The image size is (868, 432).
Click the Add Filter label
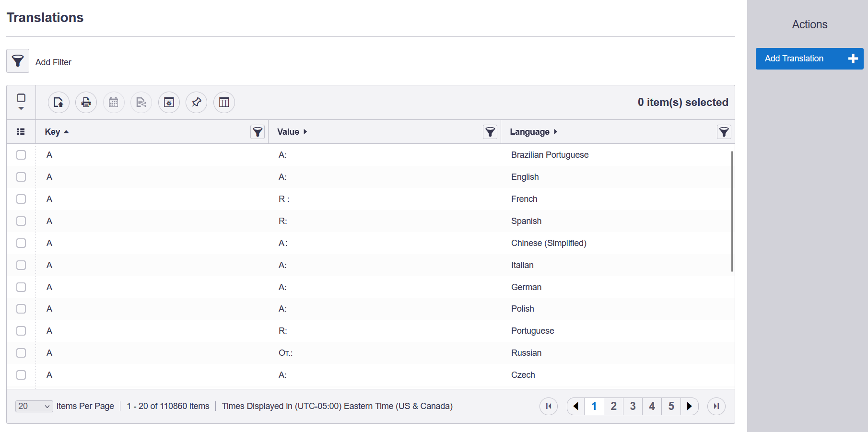(53, 62)
